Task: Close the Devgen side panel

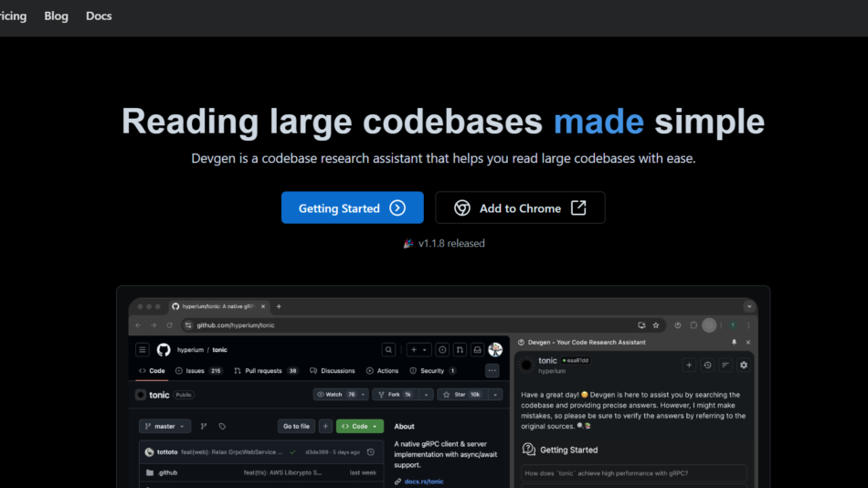Action: [748, 343]
